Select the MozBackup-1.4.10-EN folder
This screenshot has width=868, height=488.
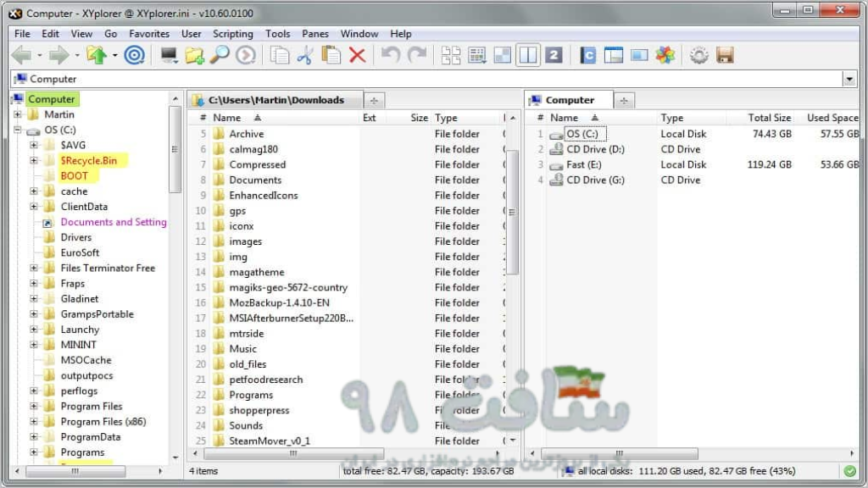[279, 302]
